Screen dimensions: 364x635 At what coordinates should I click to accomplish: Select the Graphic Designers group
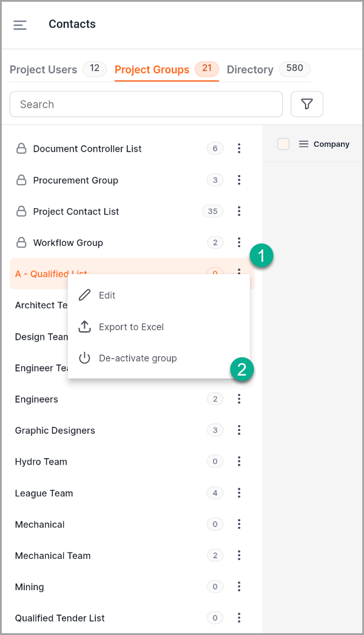point(55,430)
